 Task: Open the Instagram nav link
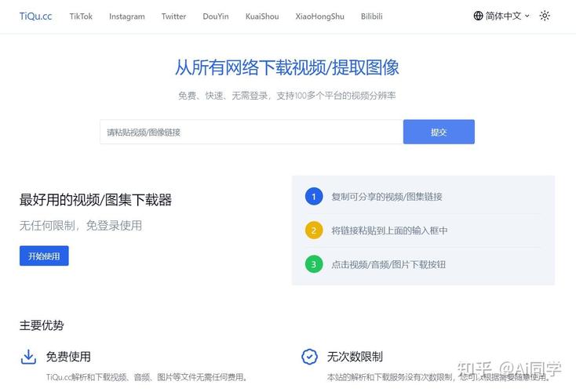126,16
